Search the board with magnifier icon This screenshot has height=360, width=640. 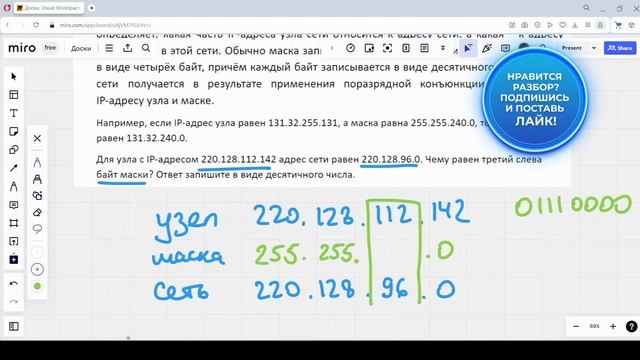(146, 48)
